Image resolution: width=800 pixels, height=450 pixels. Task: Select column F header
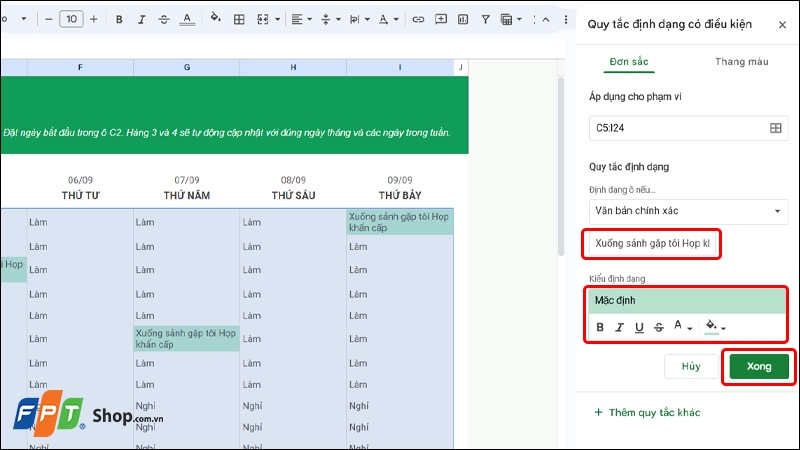(x=80, y=67)
